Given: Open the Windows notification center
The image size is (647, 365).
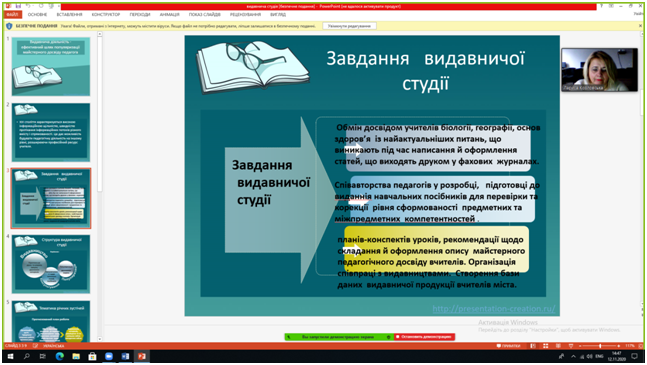Looking at the screenshot, I should 635,356.
